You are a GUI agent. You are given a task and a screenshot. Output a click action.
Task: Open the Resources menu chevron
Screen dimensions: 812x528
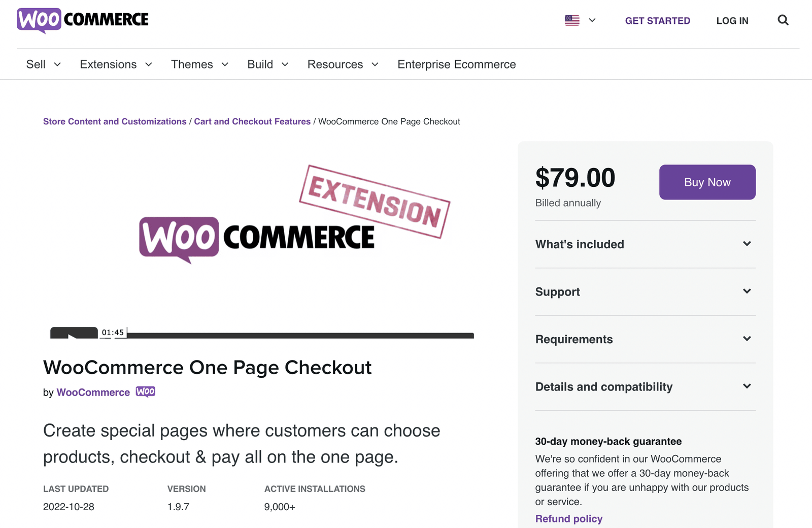(x=375, y=64)
